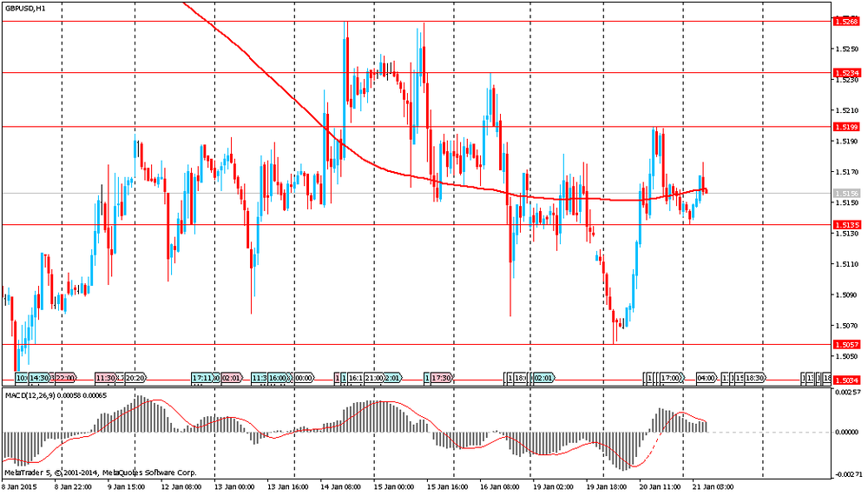Image resolution: width=868 pixels, height=496 pixels.
Task: Select the 04:00 event marker
Action: [x=706, y=379]
